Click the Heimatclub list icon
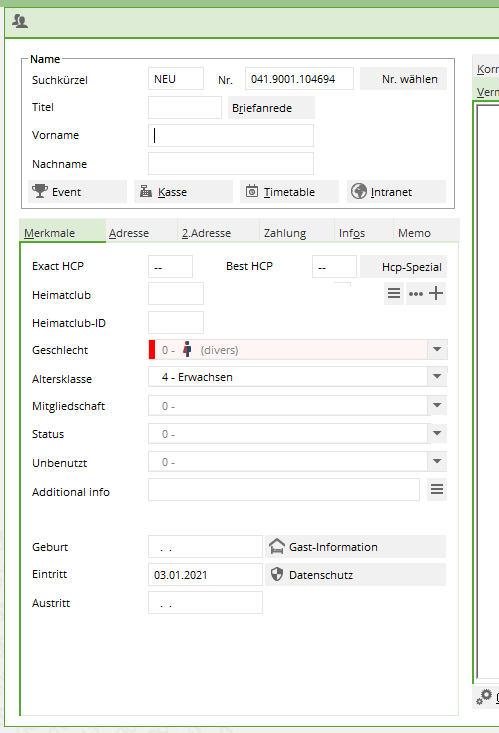 [394, 294]
